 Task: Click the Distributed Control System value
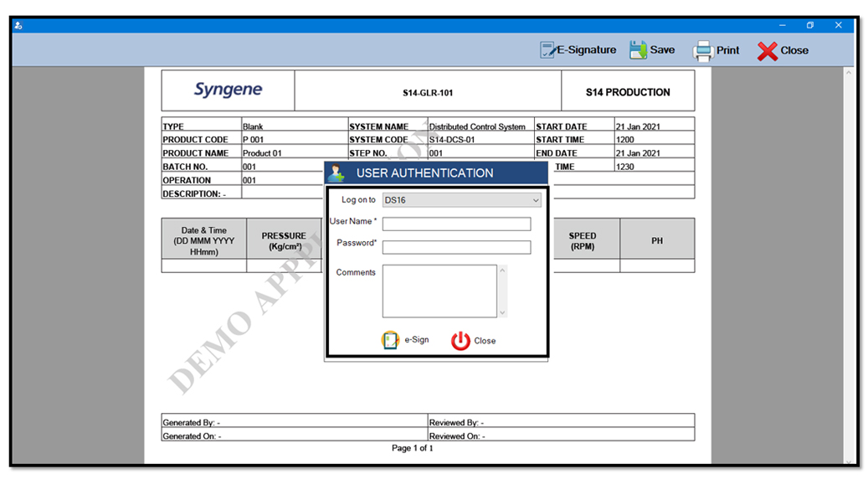click(x=477, y=126)
